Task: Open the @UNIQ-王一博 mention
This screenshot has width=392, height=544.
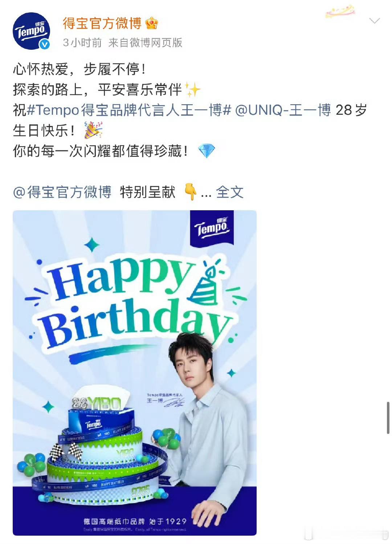Action: click(283, 110)
